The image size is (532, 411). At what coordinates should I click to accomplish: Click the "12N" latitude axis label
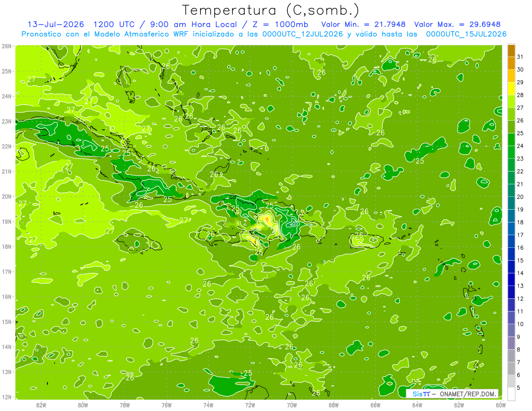(x=6, y=397)
